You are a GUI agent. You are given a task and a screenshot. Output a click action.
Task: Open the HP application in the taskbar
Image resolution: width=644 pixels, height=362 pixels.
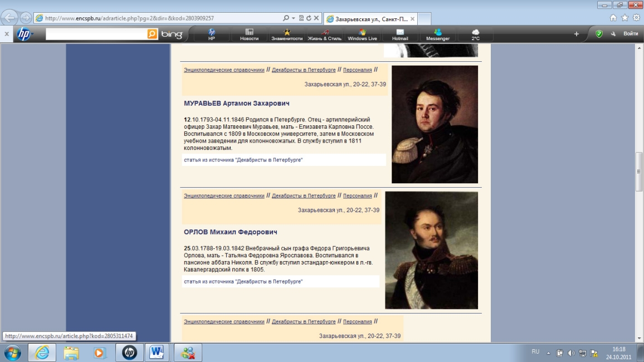click(x=129, y=353)
